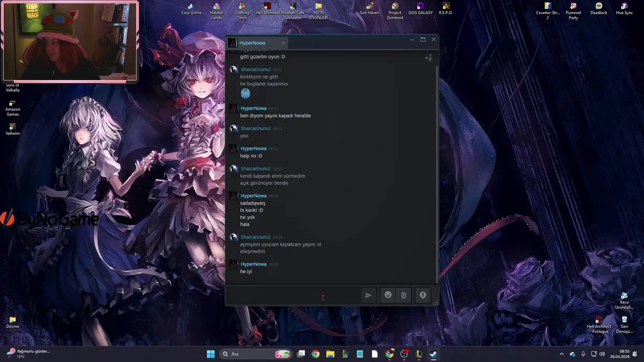Open the YAYIN OYUNLARI folder
Image resolution: width=644 pixels, height=362 pixels.
(318, 11)
